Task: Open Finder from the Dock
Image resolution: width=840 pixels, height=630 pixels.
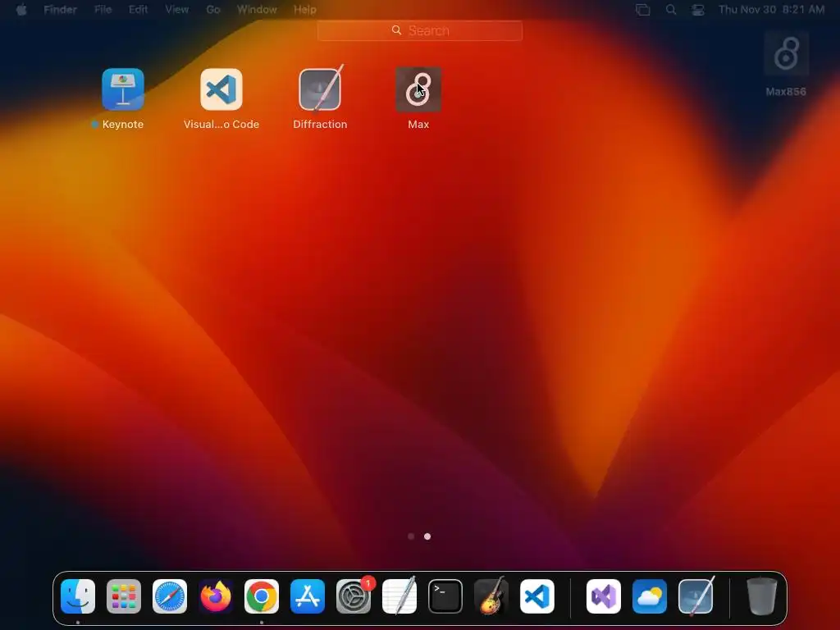Action: [78, 596]
